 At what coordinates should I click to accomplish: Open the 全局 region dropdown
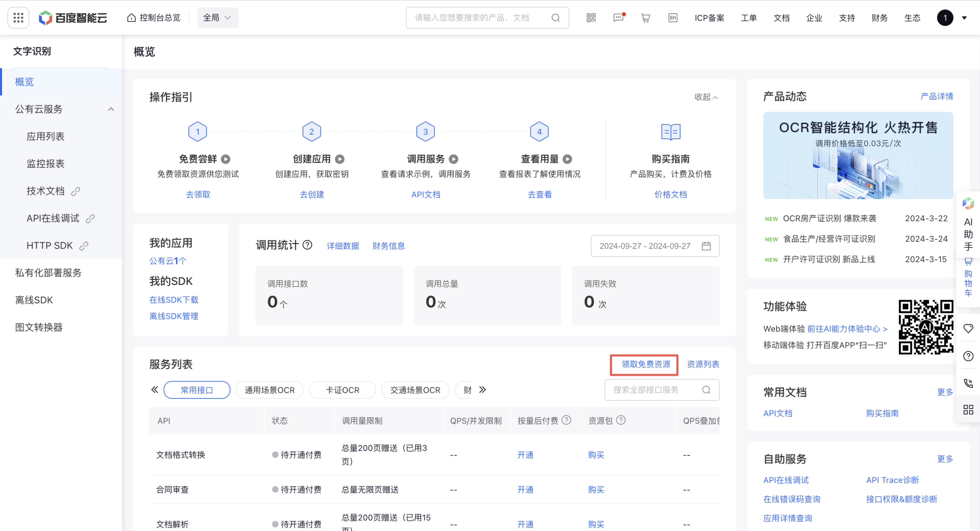[218, 18]
